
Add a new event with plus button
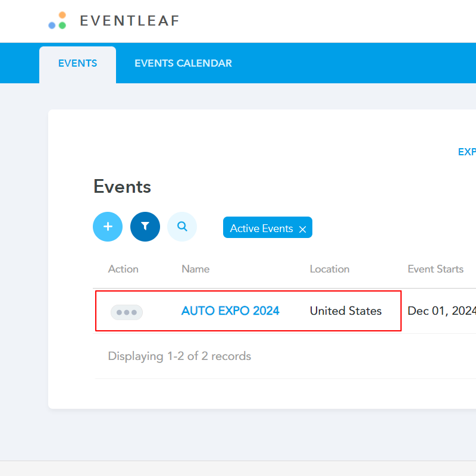[108, 227]
